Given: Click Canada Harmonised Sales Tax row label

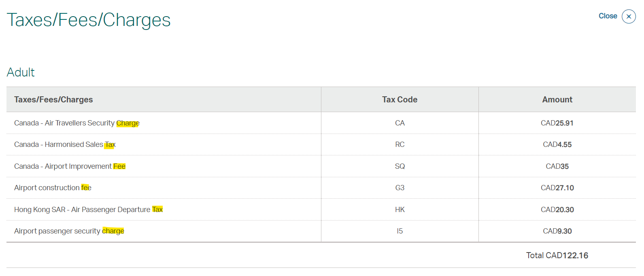Looking at the screenshot, I should pyautogui.click(x=65, y=144).
